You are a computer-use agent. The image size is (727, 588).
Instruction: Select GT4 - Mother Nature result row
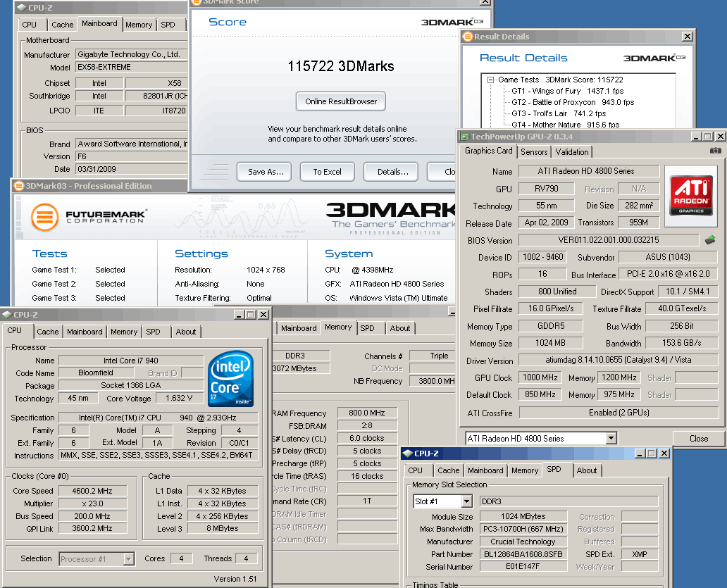coord(565,125)
